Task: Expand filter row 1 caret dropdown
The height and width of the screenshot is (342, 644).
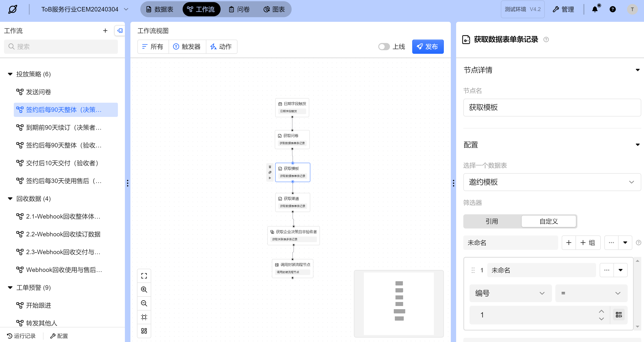Action: click(x=620, y=270)
